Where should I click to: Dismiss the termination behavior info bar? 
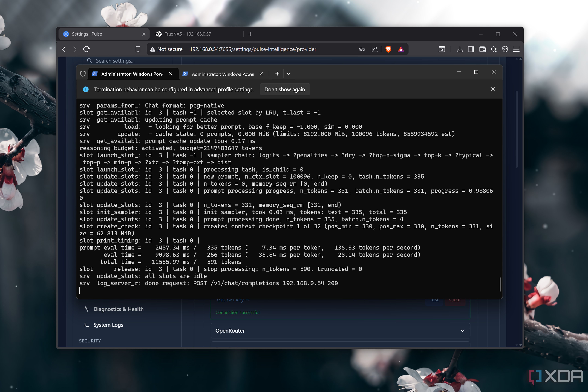(x=493, y=89)
